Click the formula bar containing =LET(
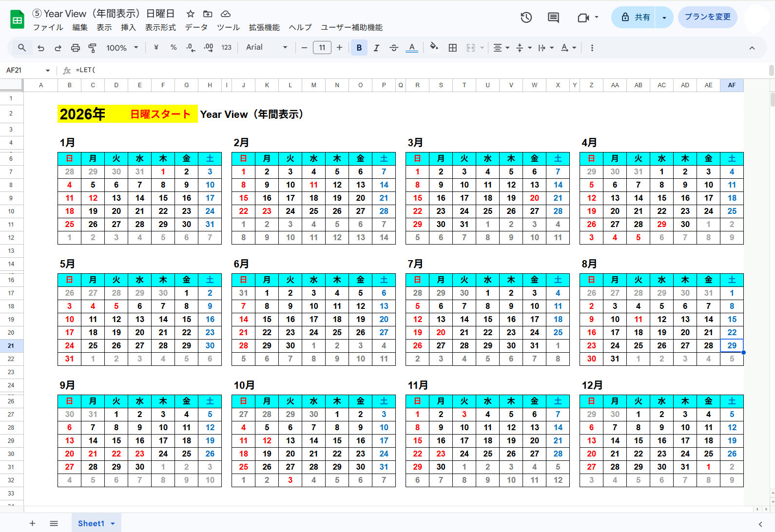 point(419,70)
